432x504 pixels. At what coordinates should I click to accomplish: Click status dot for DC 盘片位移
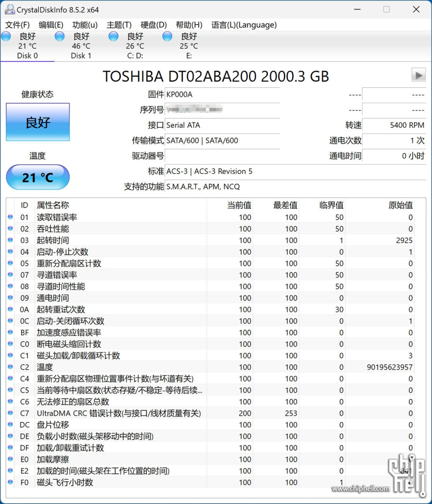click(10, 424)
